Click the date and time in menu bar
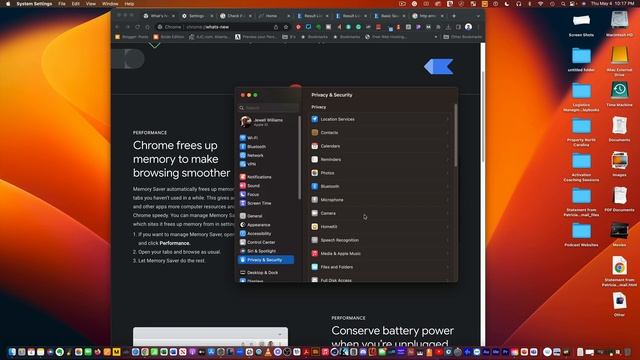640x360 pixels. point(612,4)
